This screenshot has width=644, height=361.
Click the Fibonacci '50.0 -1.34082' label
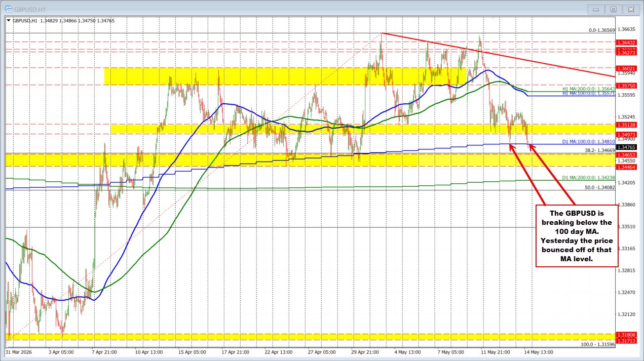coord(600,187)
